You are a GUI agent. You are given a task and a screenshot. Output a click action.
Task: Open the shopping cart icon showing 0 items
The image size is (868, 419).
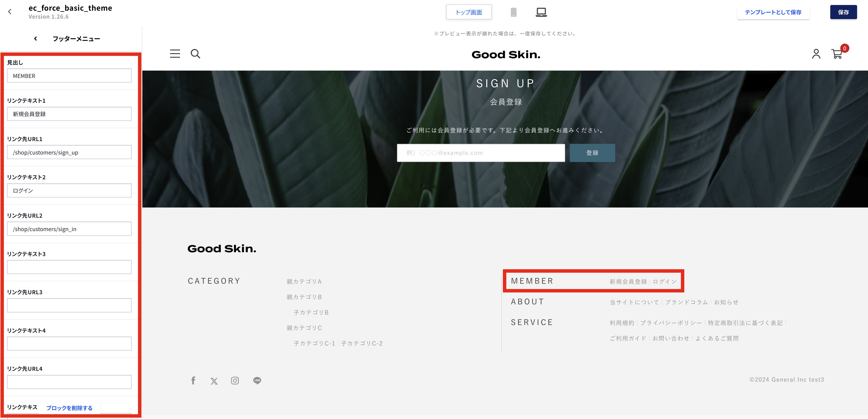tap(837, 54)
